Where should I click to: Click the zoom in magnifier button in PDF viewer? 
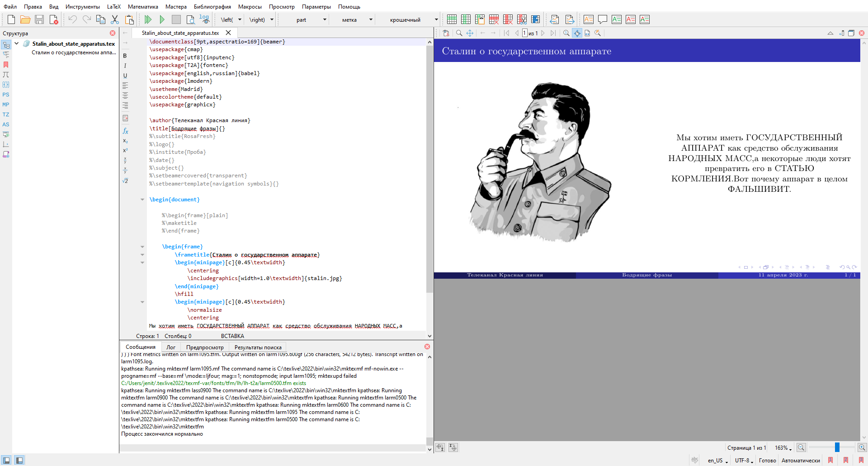(x=862, y=447)
